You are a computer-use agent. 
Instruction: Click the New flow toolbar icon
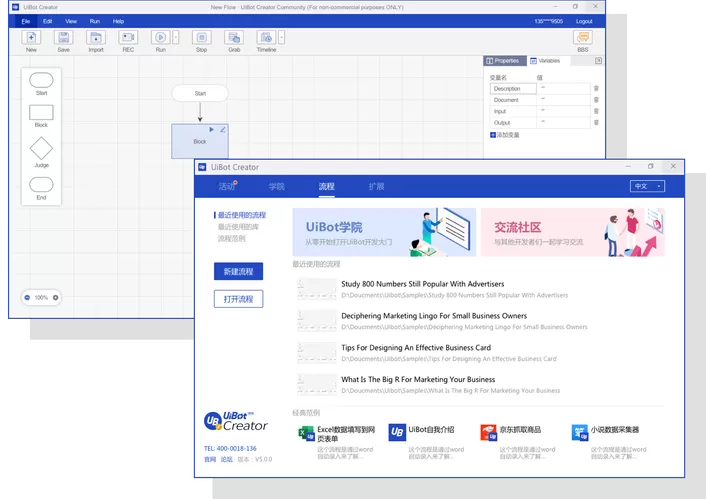(31, 38)
